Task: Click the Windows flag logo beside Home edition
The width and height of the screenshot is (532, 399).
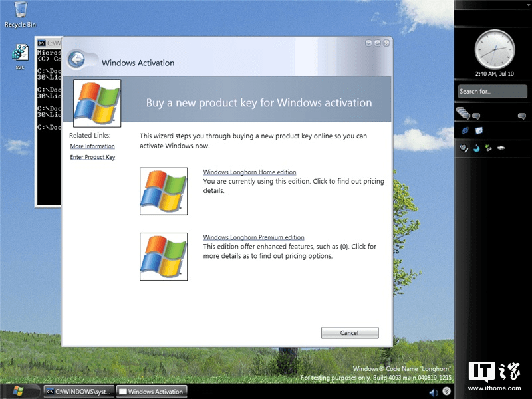Action: [x=164, y=192]
